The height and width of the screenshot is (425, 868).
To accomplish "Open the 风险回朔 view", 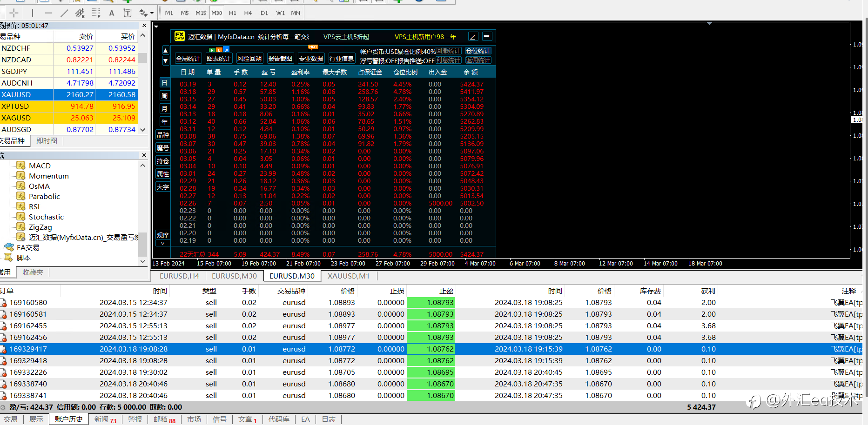I will pos(249,59).
